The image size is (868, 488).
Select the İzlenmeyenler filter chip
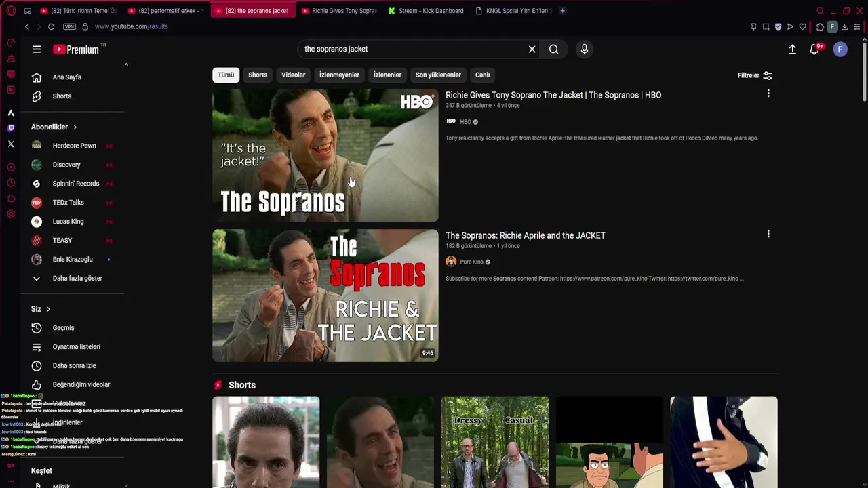point(339,75)
